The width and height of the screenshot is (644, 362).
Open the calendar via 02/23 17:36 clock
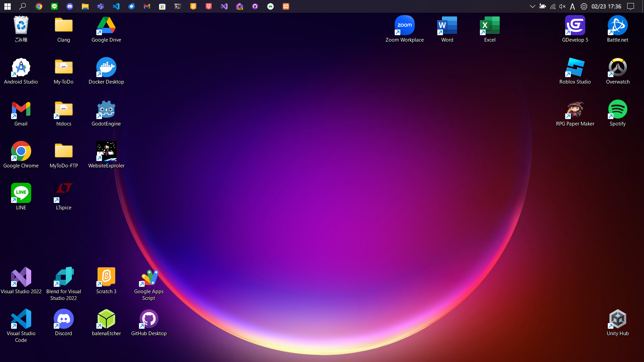click(x=606, y=6)
